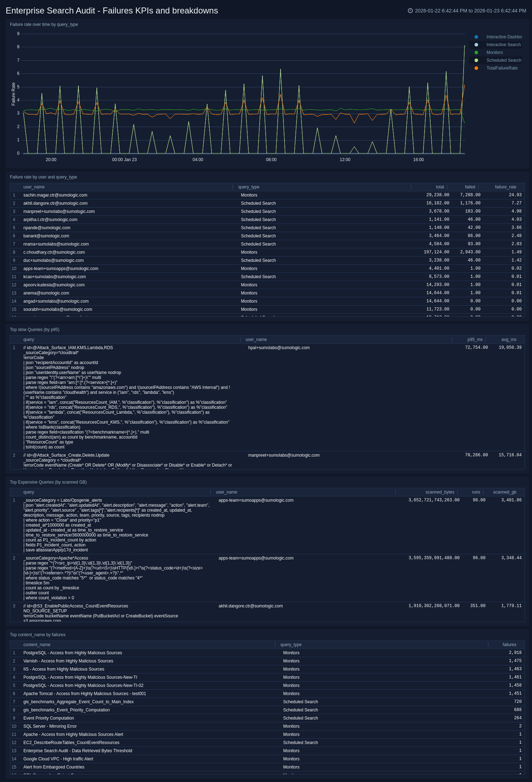Click the orange TotalFailureRate legend dot
Image resolution: width=532 pixels, height=782 pixels.
coord(476,68)
